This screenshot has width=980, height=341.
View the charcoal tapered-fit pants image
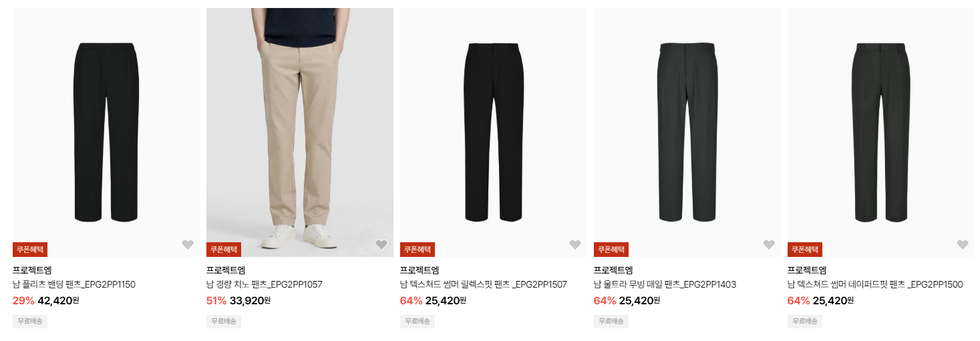881,132
